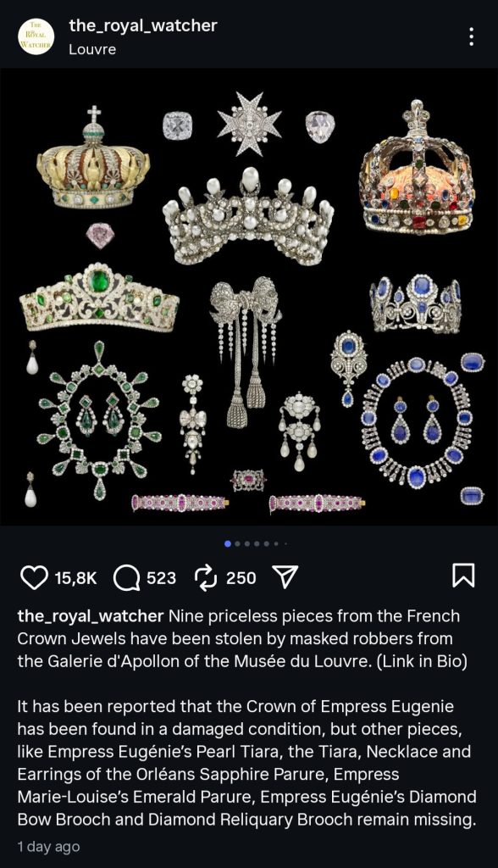This screenshot has height=868, width=498.
Task: Open the Louvre location tag
Action: (92, 49)
